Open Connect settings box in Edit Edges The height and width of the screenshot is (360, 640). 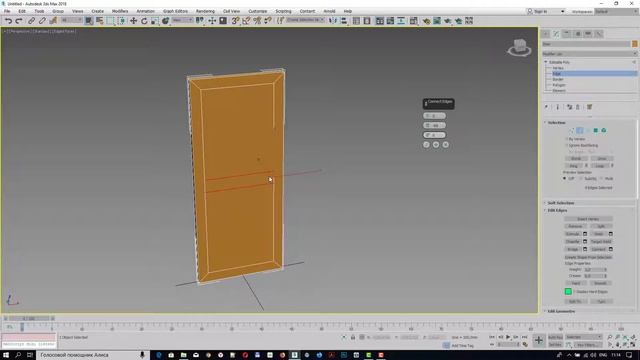(611, 249)
